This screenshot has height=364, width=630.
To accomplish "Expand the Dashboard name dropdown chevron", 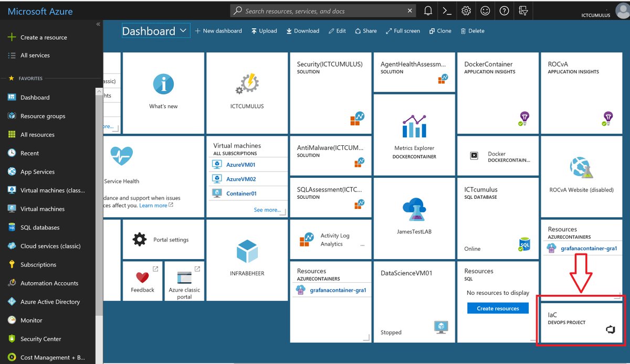I will (x=183, y=31).
